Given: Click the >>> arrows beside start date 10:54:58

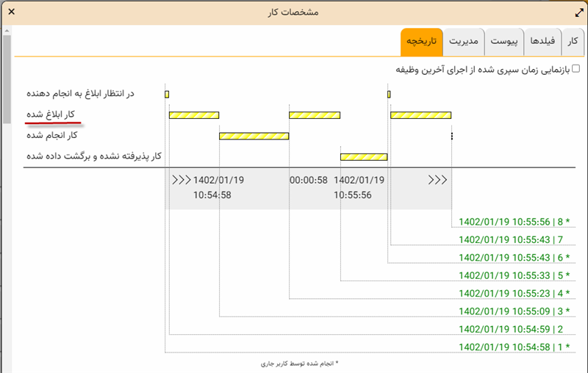Looking at the screenshot, I should tap(181, 179).
